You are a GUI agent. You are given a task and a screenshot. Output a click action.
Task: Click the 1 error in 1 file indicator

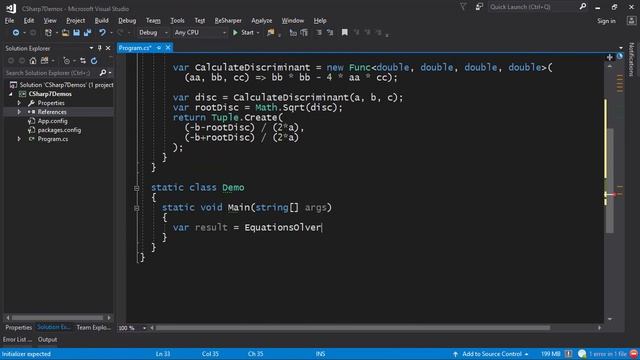608,354
